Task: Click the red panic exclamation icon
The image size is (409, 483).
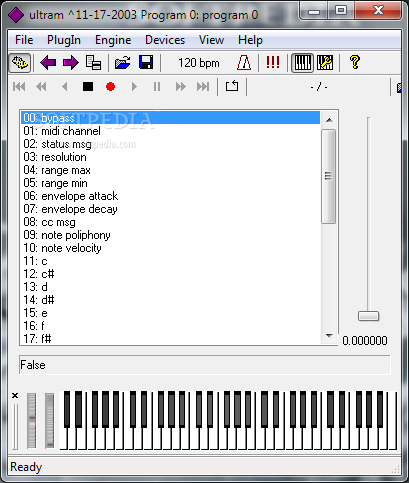Action: pos(273,62)
